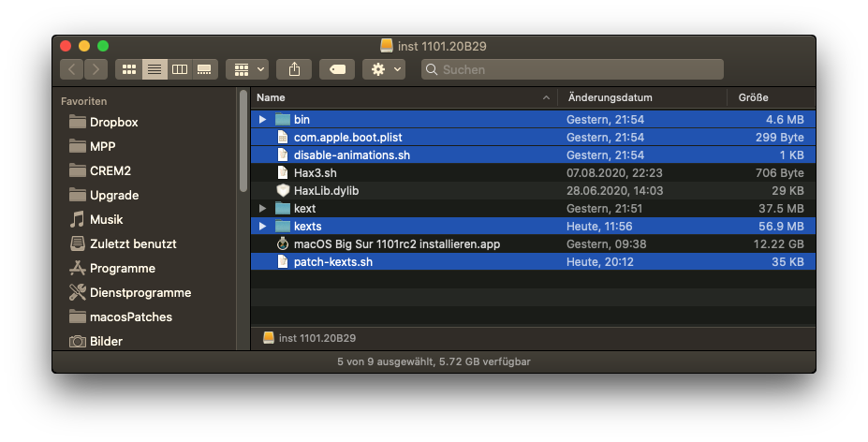Open the gear action menu
Image resolution: width=868 pixels, height=442 pixels.
coord(384,69)
